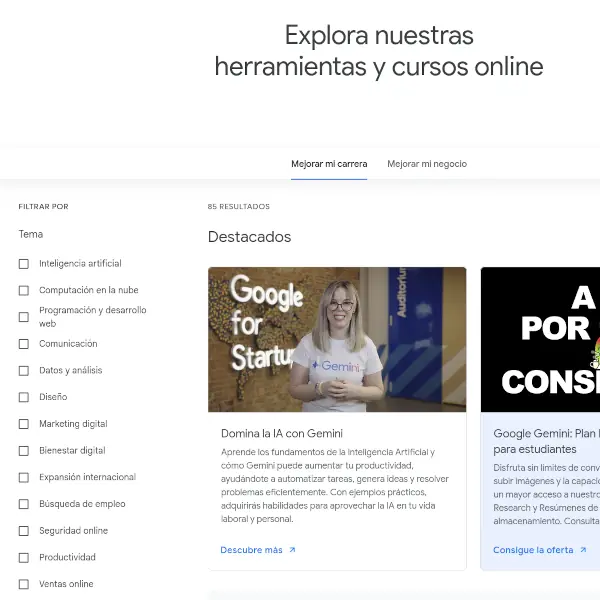Enable the Productividad filter checkbox
The image size is (600, 600).
click(24, 558)
